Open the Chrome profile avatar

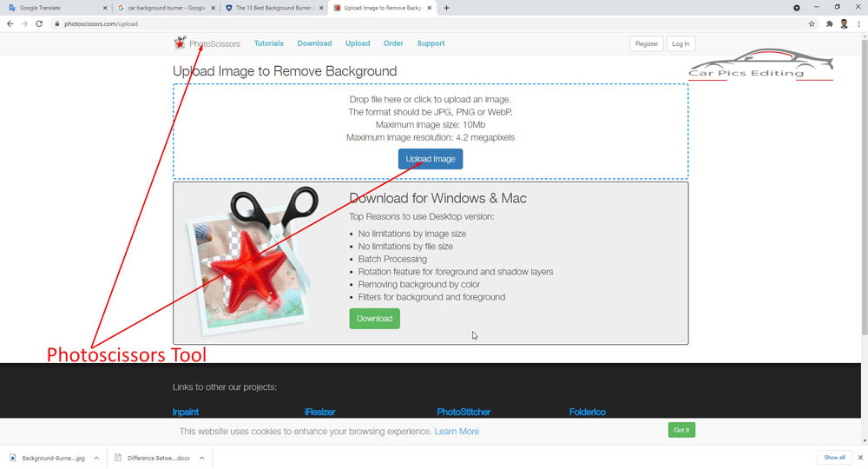pyautogui.click(x=845, y=23)
